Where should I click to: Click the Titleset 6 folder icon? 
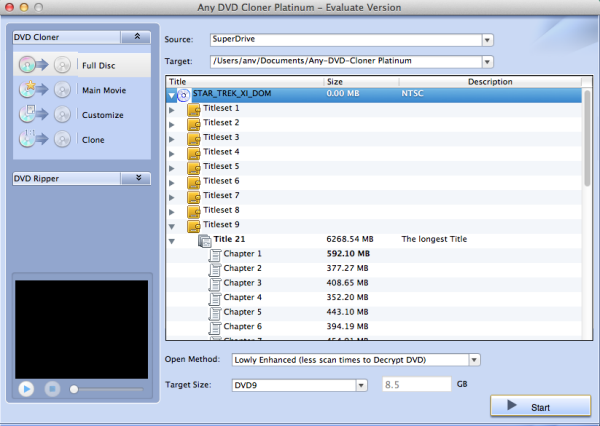coord(194,182)
